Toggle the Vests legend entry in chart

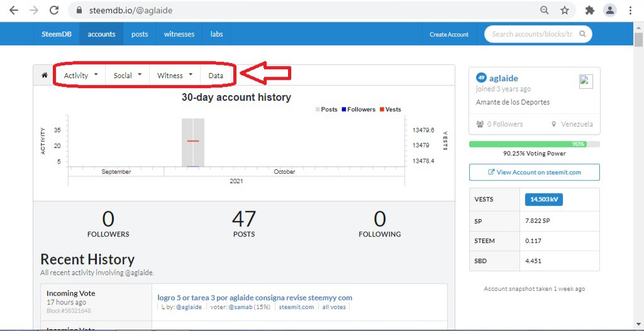(x=390, y=109)
